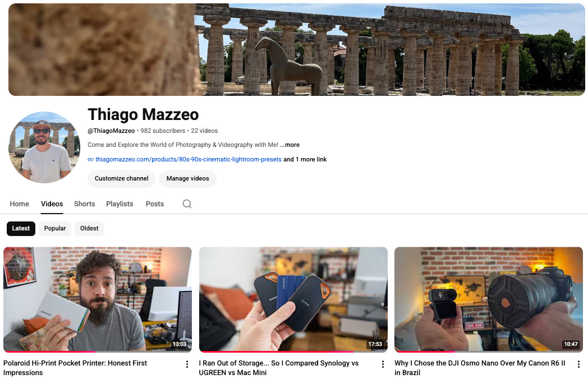The height and width of the screenshot is (379, 588).
Task: Go to the Playlists tab
Action: point(120,204)
